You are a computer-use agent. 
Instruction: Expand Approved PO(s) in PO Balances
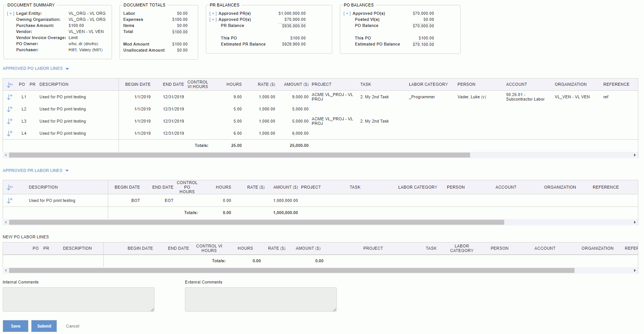coord(347,14)
